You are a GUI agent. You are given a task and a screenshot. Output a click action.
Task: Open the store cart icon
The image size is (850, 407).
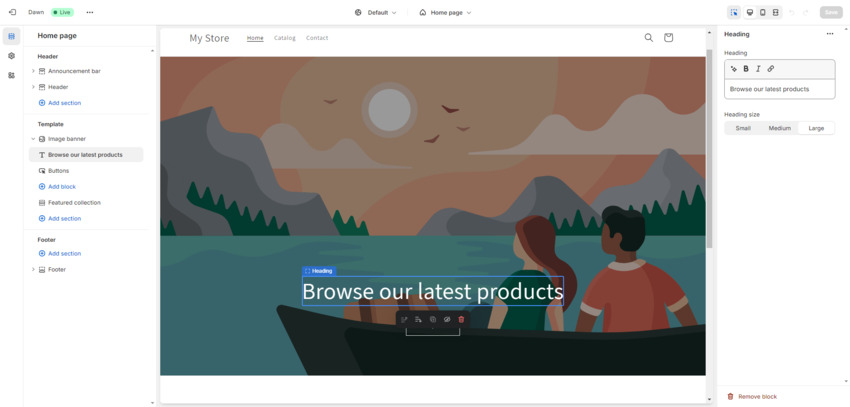pos(668,37)
